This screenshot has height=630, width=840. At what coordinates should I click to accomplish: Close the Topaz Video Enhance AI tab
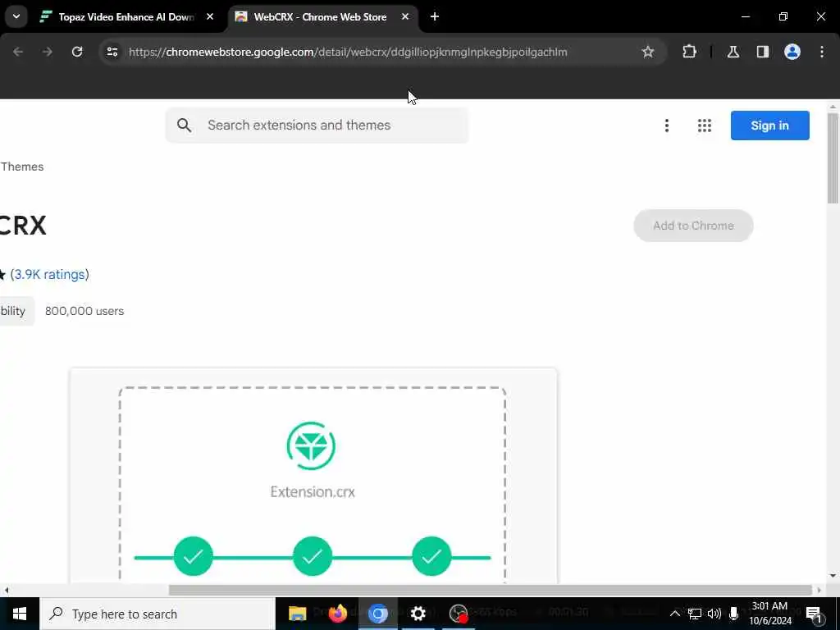(x=210, y=17)
